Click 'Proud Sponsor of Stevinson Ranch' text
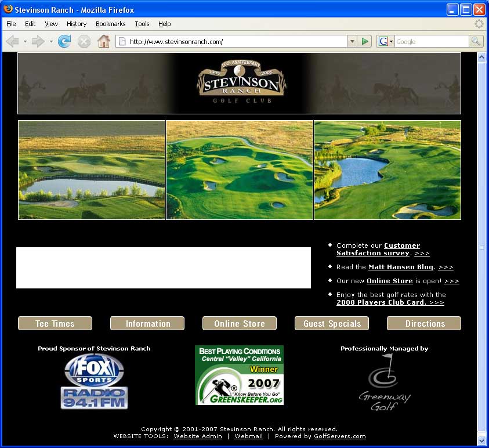Screen dimensions: 489x448 click(94, 349)
